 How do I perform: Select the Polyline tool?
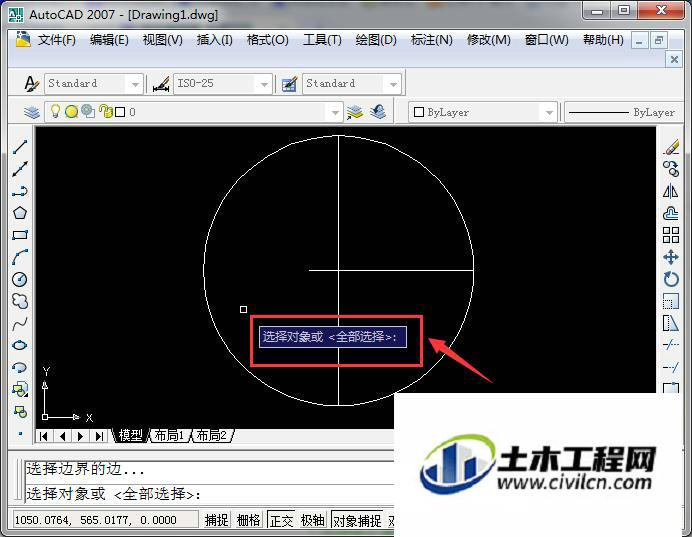coord(20,191)
